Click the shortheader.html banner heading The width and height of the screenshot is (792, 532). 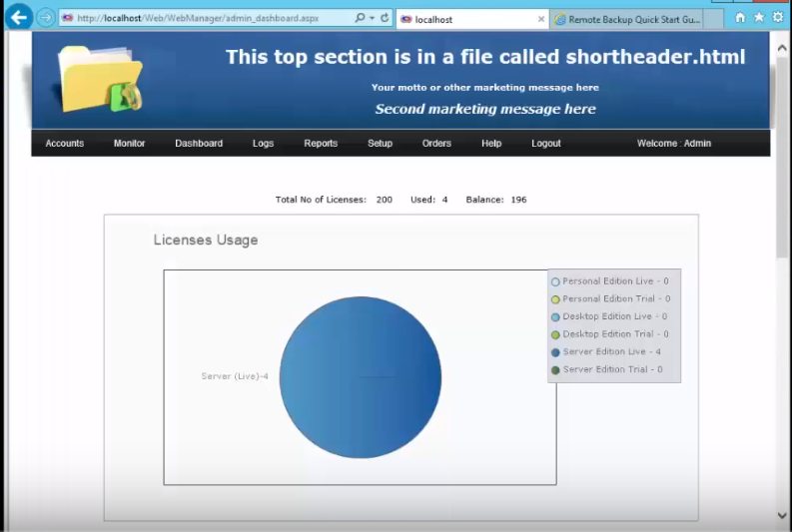tap(485, 57)
